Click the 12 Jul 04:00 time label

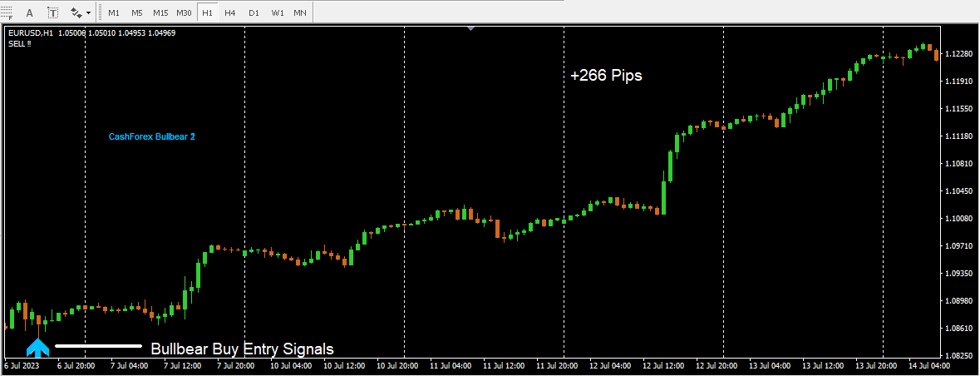[609, 366]
